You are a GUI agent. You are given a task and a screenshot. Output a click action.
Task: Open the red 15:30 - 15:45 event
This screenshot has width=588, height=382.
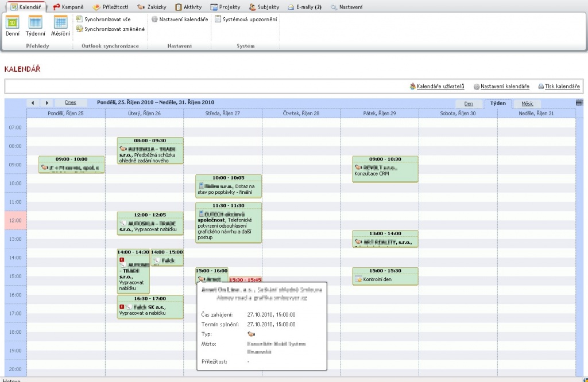245,279
